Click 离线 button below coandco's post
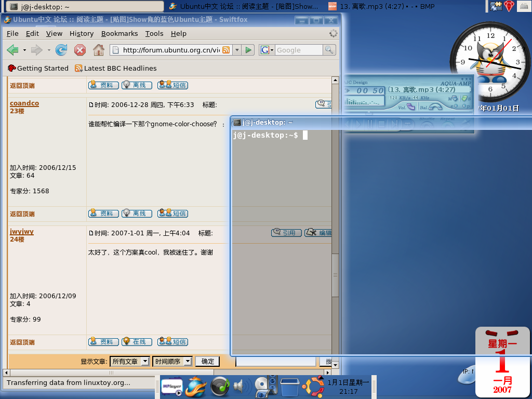The height and width of the screenshot is (399, 532). [x=137, y=214]
